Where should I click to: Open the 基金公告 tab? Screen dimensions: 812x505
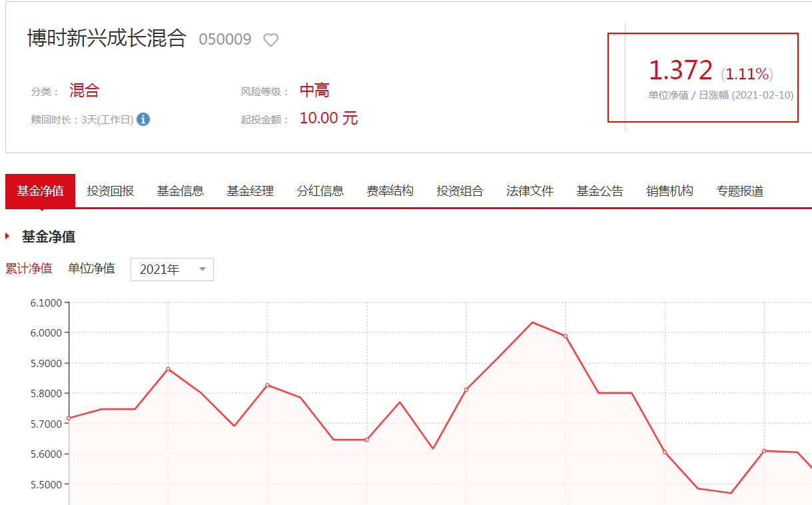(600, 191)
